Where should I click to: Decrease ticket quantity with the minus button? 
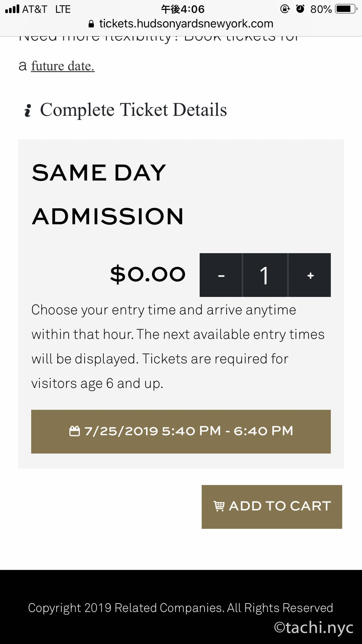(221, 275)
